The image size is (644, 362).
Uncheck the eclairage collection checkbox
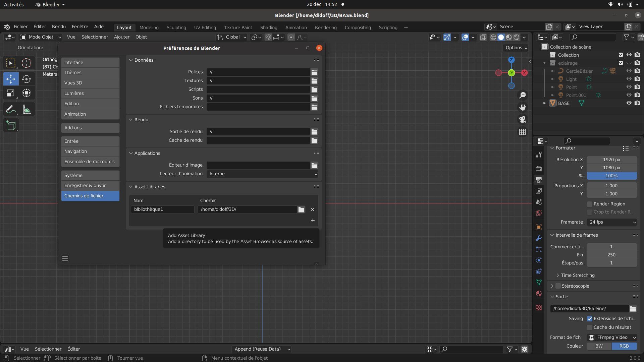pyautogui.click(x=621, y=63)
